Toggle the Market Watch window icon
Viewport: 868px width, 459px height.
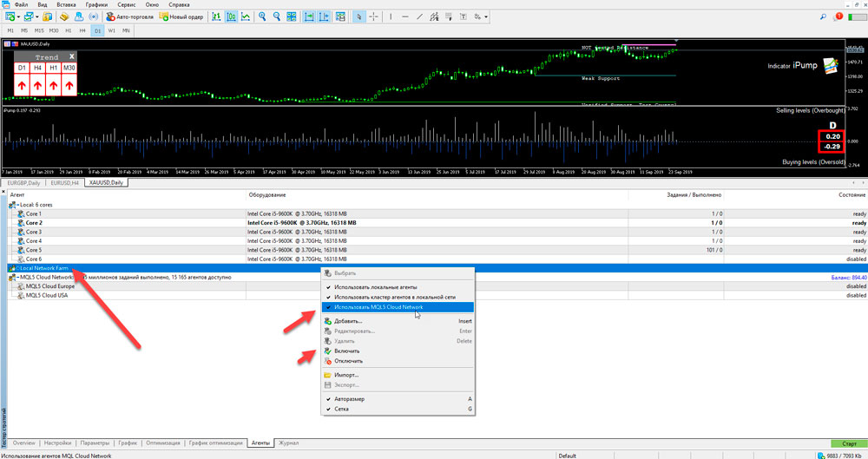tap(48, 16)
